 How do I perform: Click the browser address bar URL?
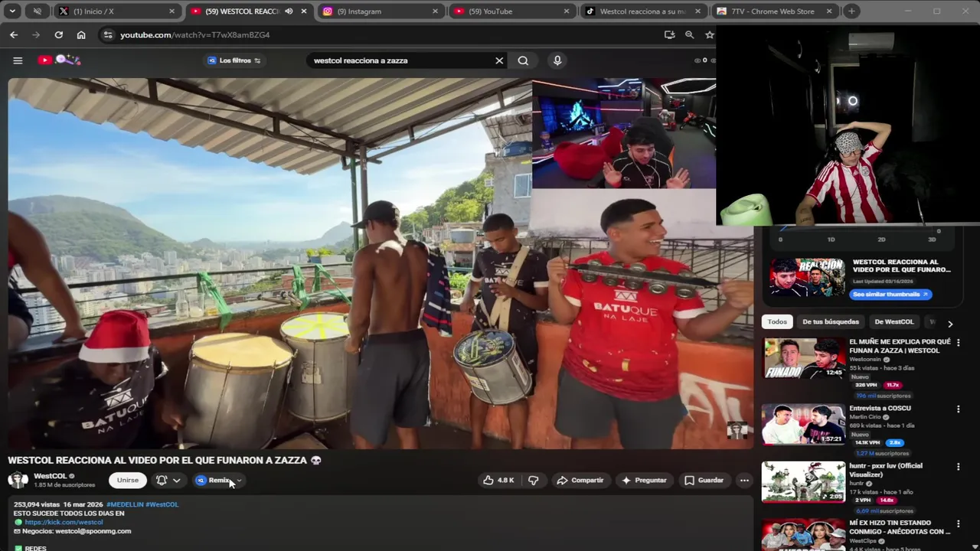(x=195, y=34)
